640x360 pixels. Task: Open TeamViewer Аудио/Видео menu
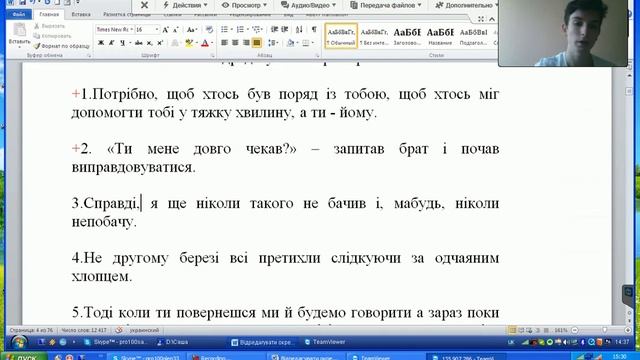[x=309, y=5]
